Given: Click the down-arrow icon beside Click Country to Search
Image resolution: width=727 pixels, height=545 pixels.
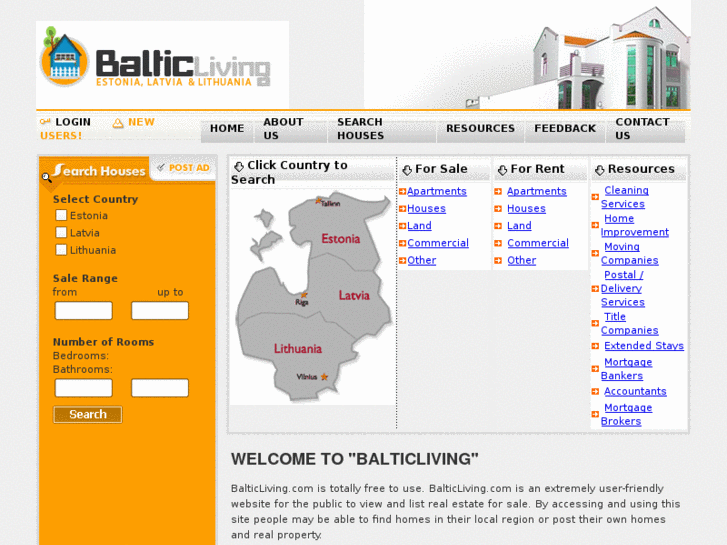Looking at the screenshot, I should [239, 166].
